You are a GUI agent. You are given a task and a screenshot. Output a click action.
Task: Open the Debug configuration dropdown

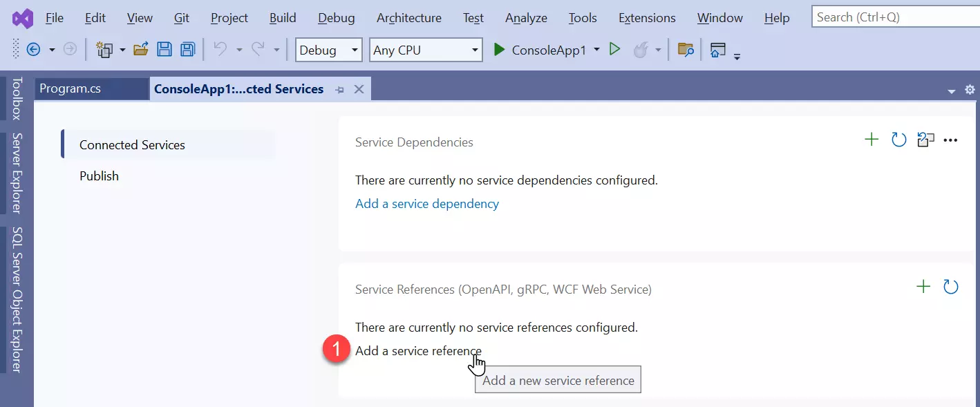(x=328, y=50)
